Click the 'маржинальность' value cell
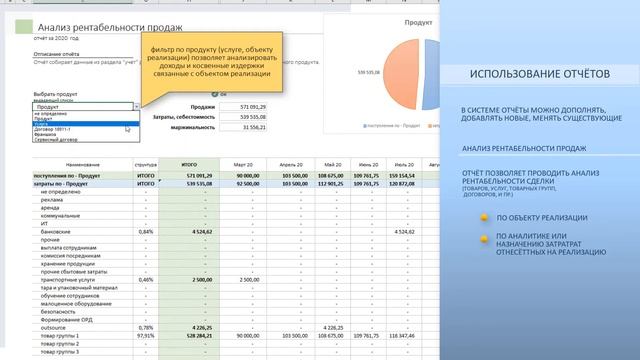Image resolution: width=640 pixels, height=360 pixels. click(243, 127)
